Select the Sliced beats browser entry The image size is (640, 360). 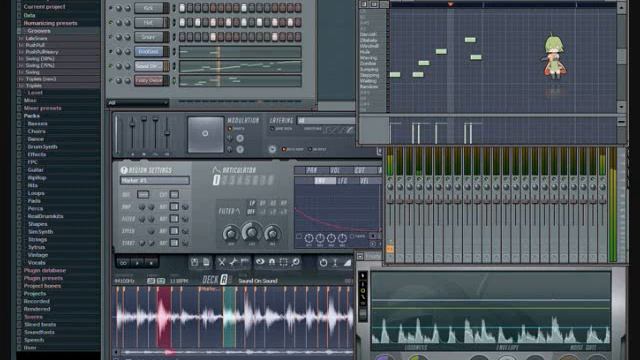(40, 324)
